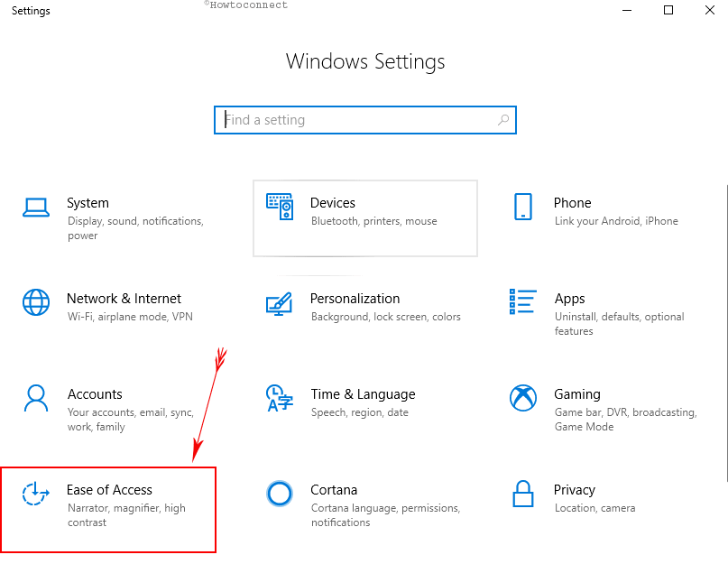The height and width of the screenshot is (564, 728).
Task: Click the Time & Language icon
Action: (280, 398)
